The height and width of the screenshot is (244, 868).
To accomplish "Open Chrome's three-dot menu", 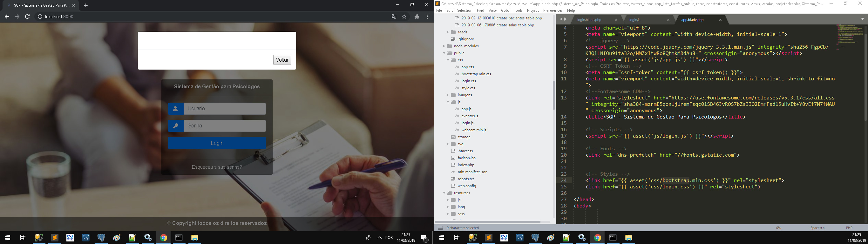I will point(427,17).
